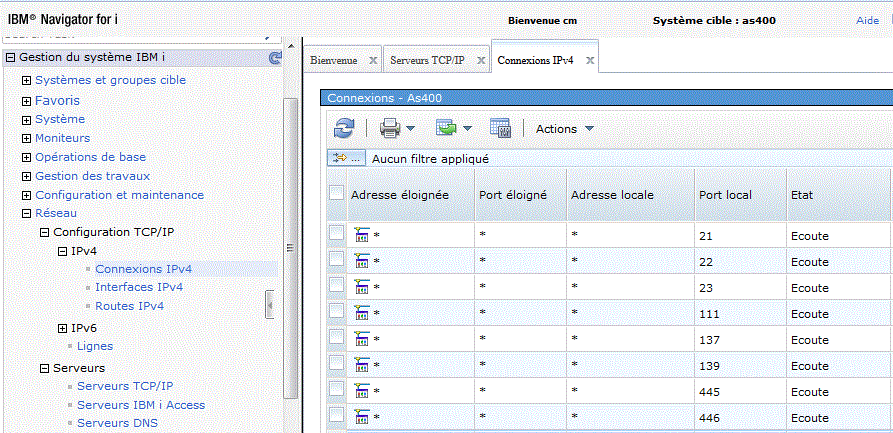Screen dimensions: 893x433
Task: Open Routes IPv4 in the navigation tree
Action: point(129,306)
